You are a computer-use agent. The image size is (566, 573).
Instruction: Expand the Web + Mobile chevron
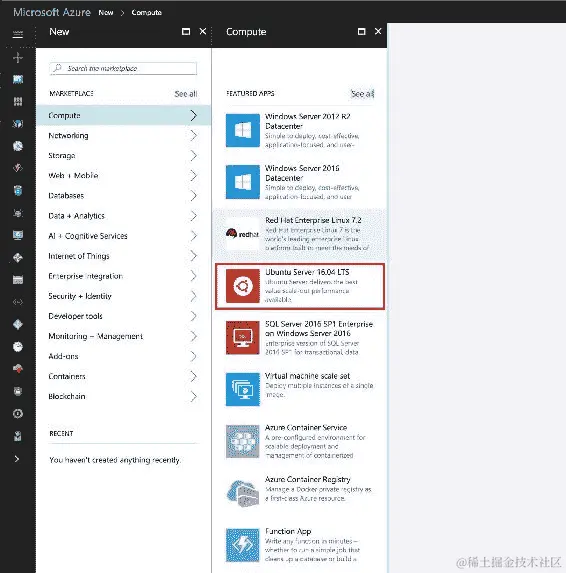tap(194, 176)
